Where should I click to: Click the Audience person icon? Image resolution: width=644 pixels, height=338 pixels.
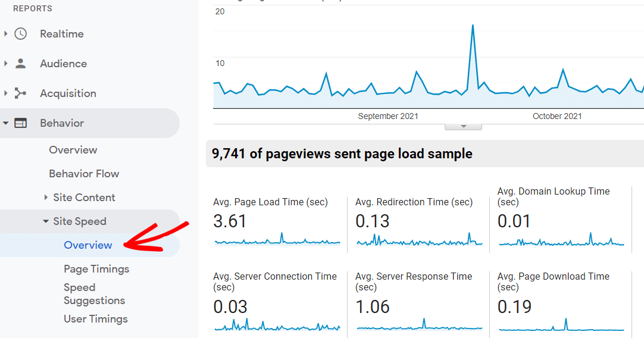(x=21, y=63)
